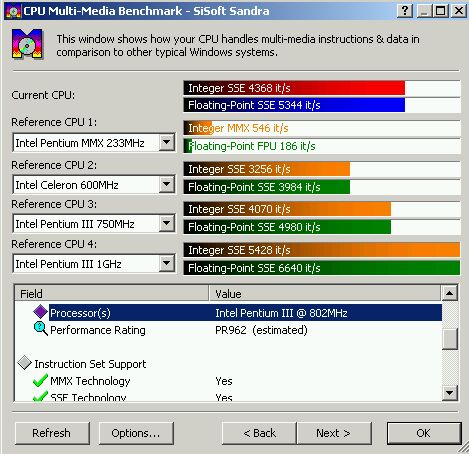The height and width of the screenshot is (454, 469).
Task: Maximize the SiSoft Sandra window
Action: point(440,11)
